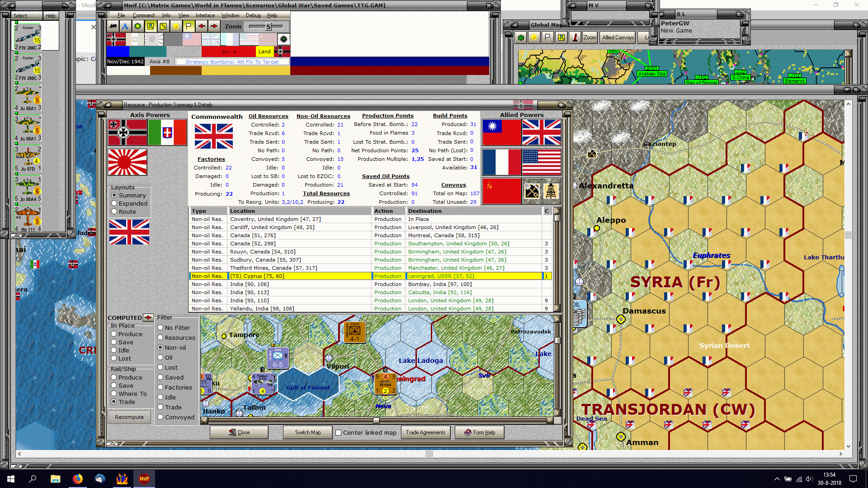The height and width of the screenshot is (488, 868).
Task: Click the white flag icon in Global Map toolbar
Action: pos(548,38)
